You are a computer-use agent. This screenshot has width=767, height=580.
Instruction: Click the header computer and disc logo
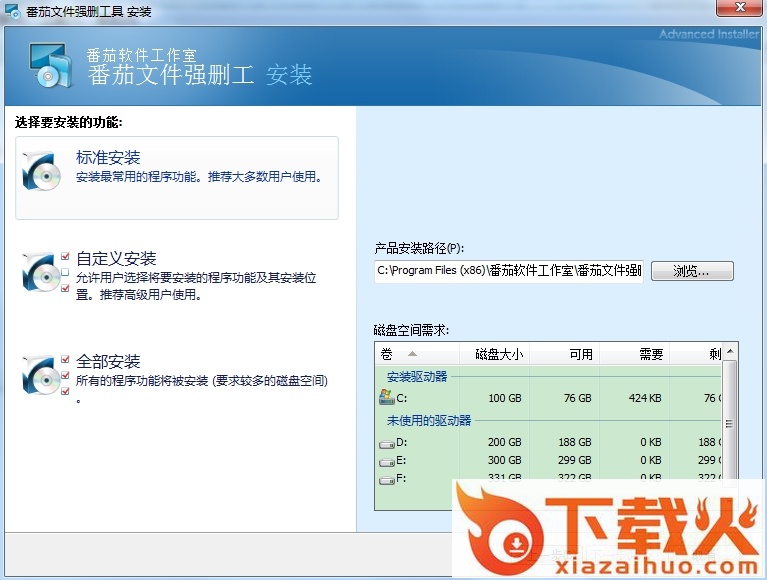click(49, 65)
